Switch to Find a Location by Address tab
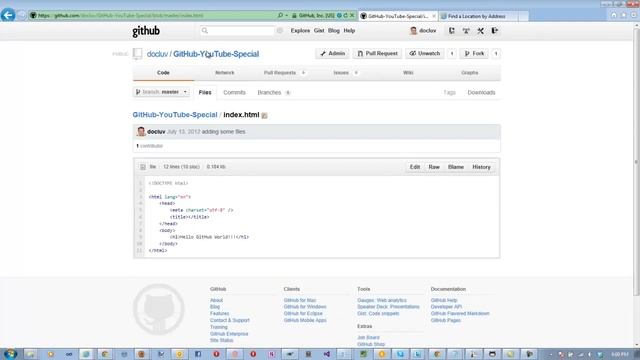The height and width of the screenshot is (360, 640). (479, 16)
